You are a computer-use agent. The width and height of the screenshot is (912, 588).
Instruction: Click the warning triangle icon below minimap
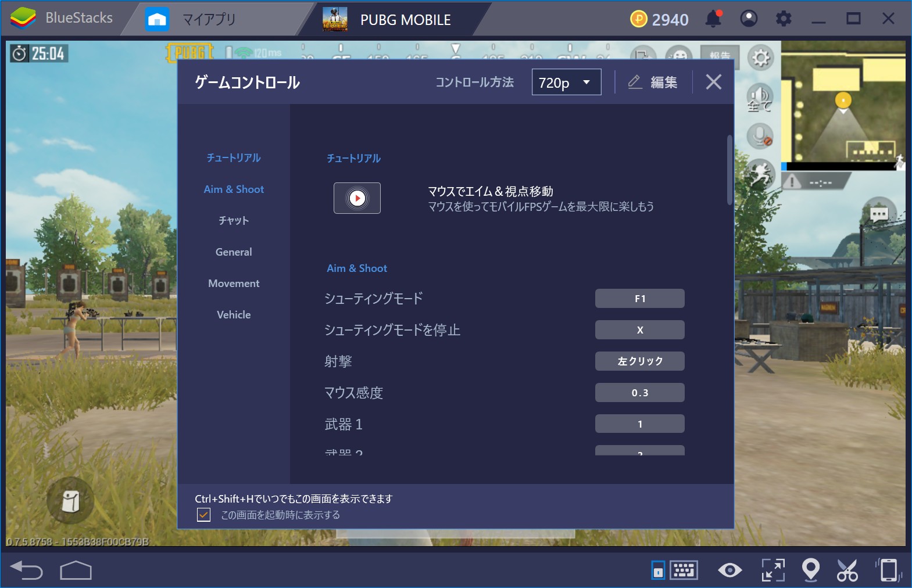791,182
